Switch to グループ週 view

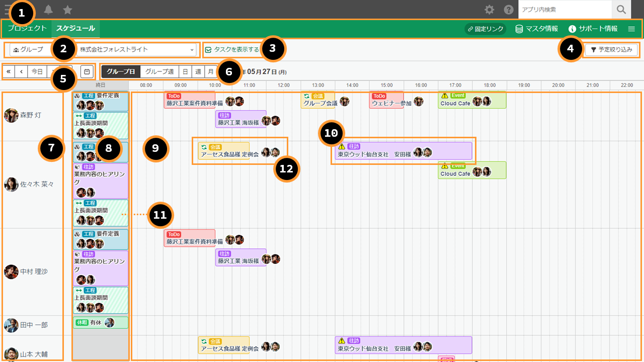[x=159, y=71]
